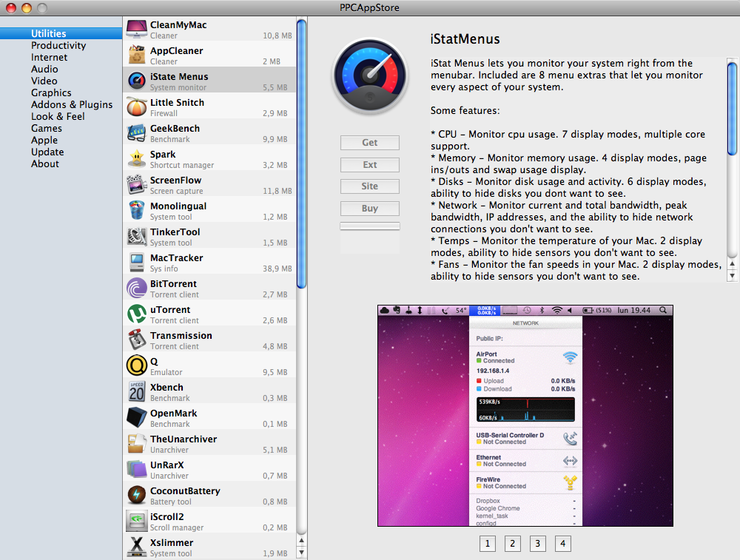The height and width of the screenshot is (560, 740).
Task: Click the iStatMenus title heading
Action: (x=465, y=38)
